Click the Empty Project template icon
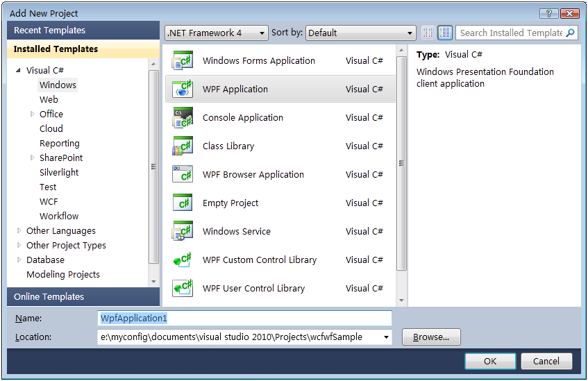 (x=183, y=203)
